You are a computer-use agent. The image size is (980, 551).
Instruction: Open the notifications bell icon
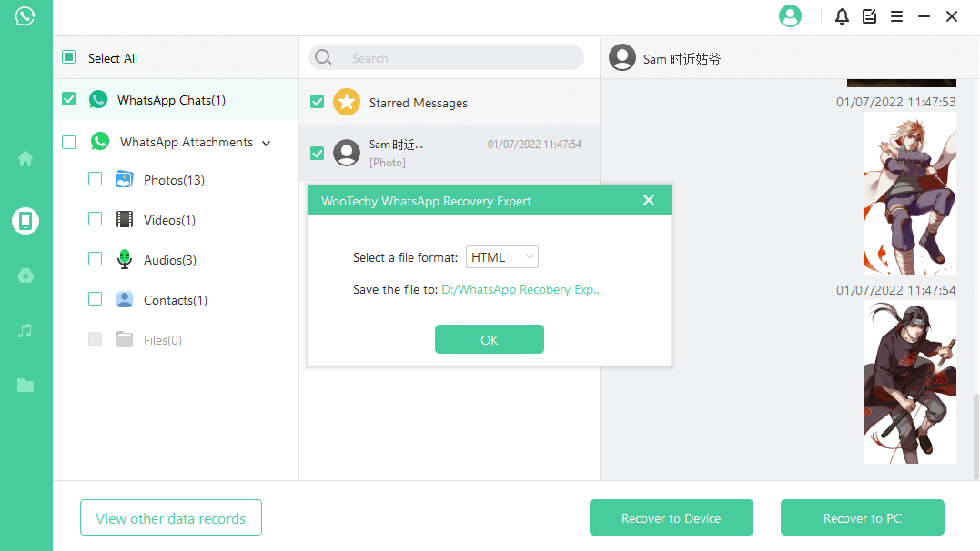click(x=842, y=16)
